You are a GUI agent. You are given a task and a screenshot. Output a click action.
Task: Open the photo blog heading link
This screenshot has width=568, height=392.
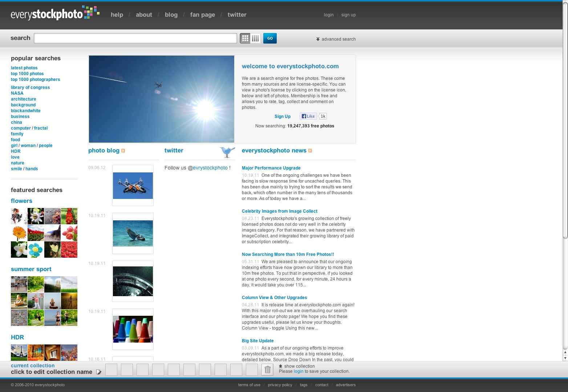104,151
